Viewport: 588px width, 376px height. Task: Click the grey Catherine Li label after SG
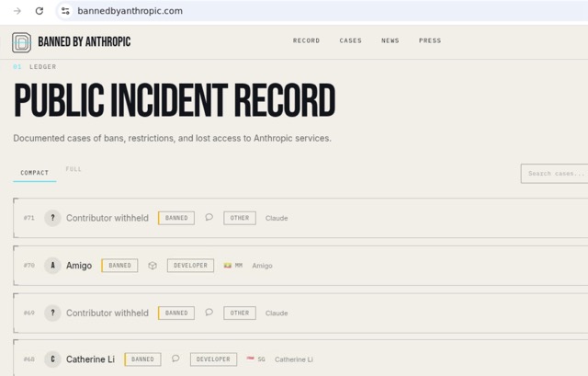[294, 359]
